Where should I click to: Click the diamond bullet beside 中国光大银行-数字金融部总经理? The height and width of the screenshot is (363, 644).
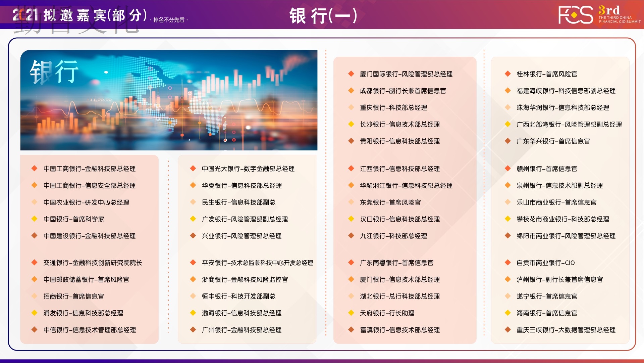point(193,168)
